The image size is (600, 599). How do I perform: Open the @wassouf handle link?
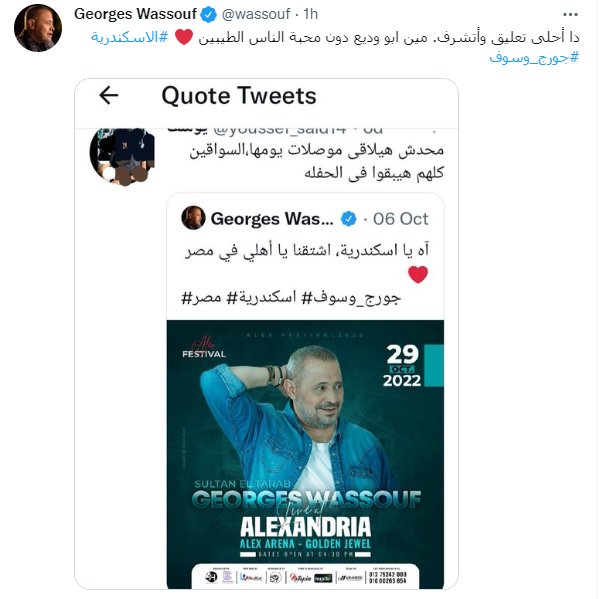(256, 14)
